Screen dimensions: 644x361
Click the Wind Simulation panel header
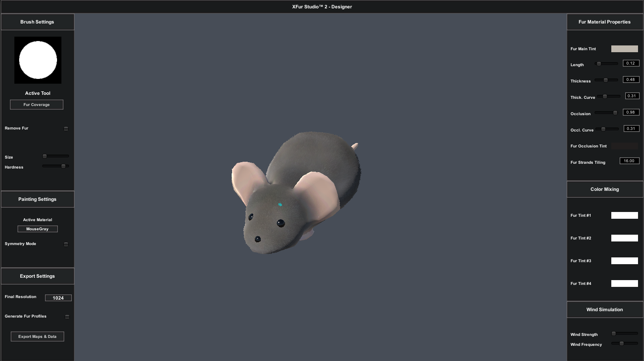pyautogui.click(x=605, y=310)
